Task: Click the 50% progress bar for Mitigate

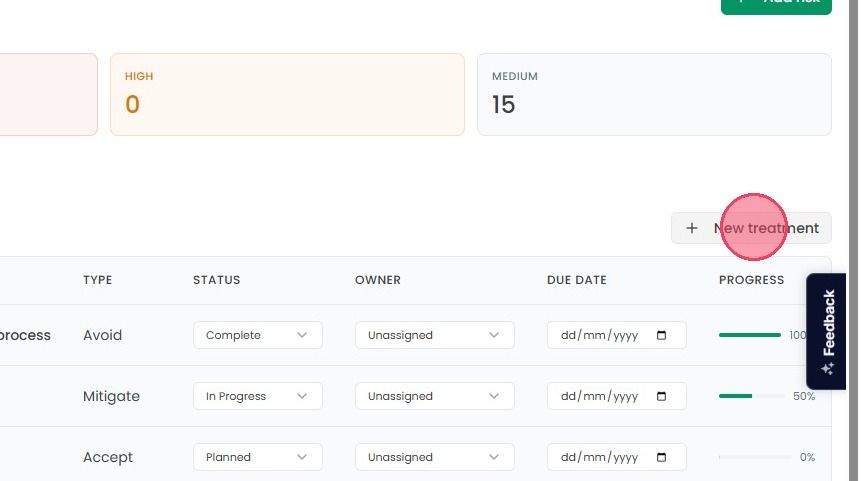Action: [751, 396]
